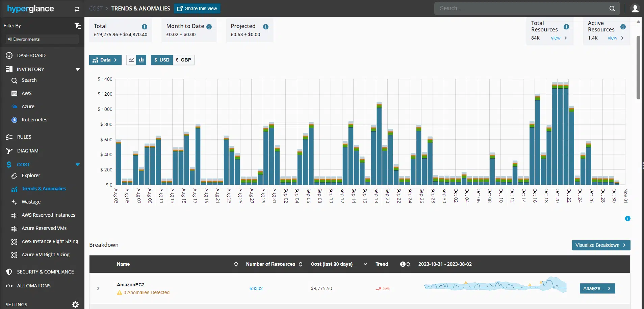Click the AmazonEC2 trend sparkline

pyautogui.click(x=495, y=286)
